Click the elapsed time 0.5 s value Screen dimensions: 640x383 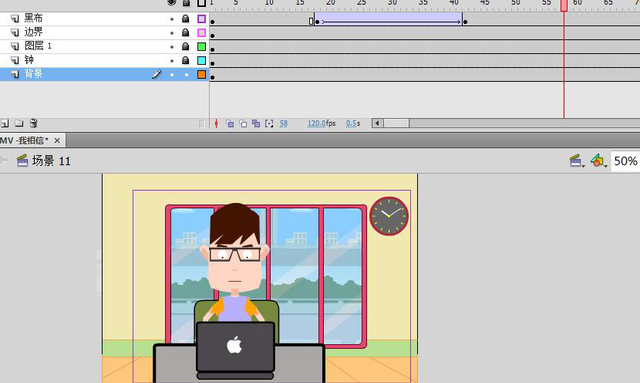pos(351,123)
